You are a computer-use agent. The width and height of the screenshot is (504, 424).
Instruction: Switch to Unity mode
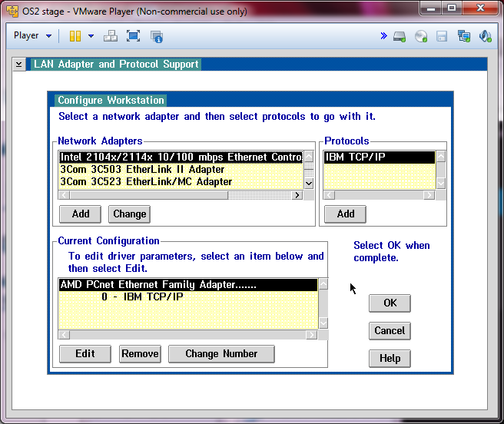(x=157, y=36)
